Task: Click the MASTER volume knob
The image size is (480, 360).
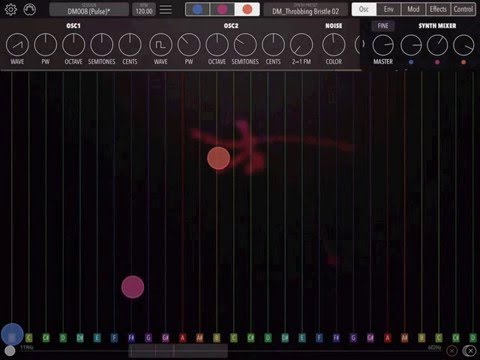Action: click(383, 45)
